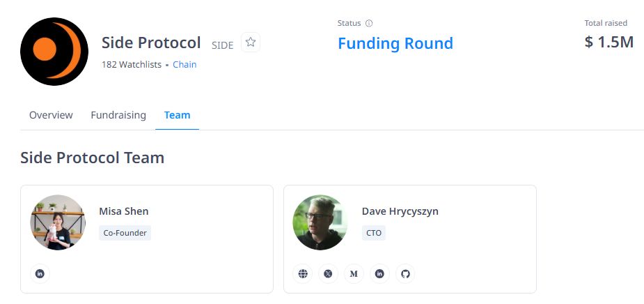This screenshot has height=304, width=644.
Task: Switch to the Overview tab
Action: [x=51, y=115]
